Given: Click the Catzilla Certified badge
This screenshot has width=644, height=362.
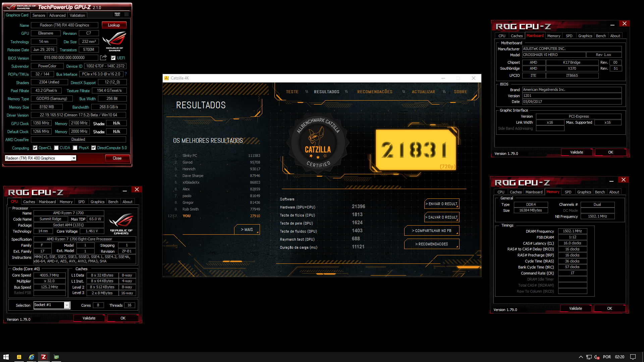Looking at the screenshot, I should pyautogui.click(x=318, y=143).
